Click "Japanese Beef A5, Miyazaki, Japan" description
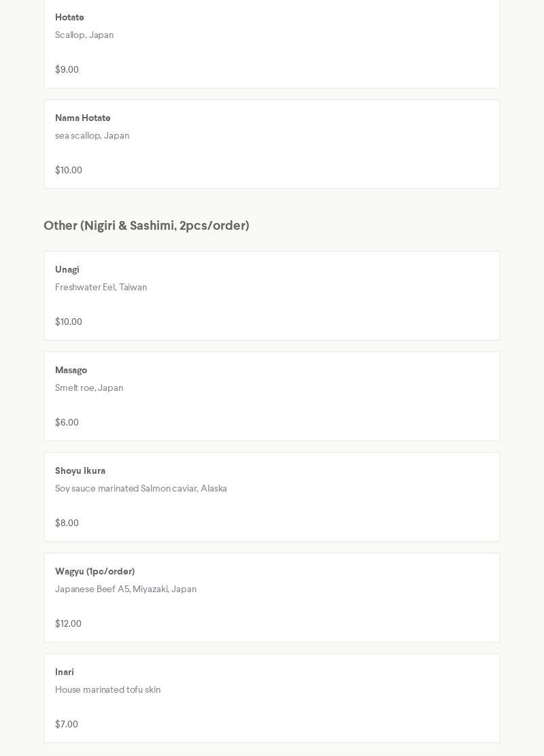 tap(126, 589)
